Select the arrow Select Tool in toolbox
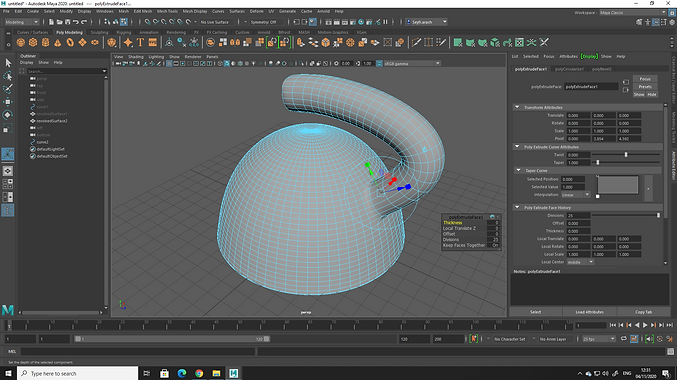Viewport: 677px width, 380px height. pyautogui.click(x=8, y=63)
